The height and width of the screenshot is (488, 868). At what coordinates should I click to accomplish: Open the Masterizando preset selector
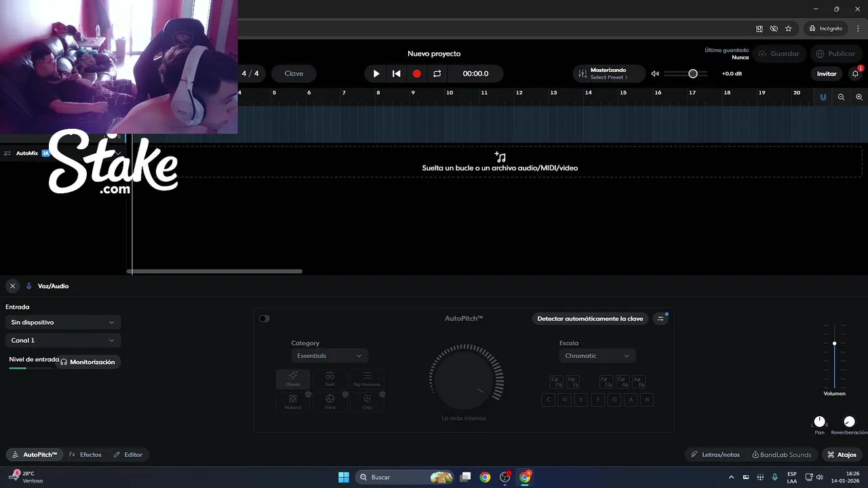608,73
